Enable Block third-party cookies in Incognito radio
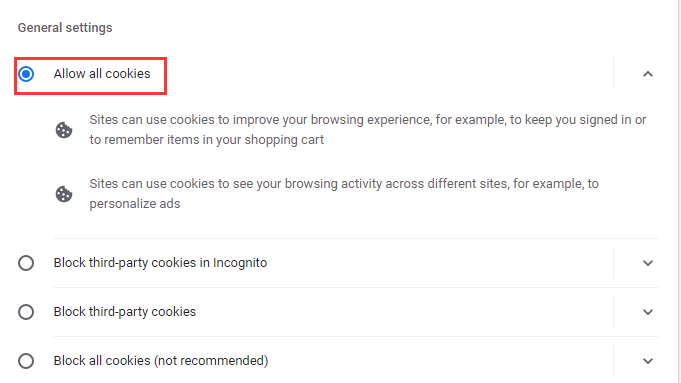 (26, 263)
